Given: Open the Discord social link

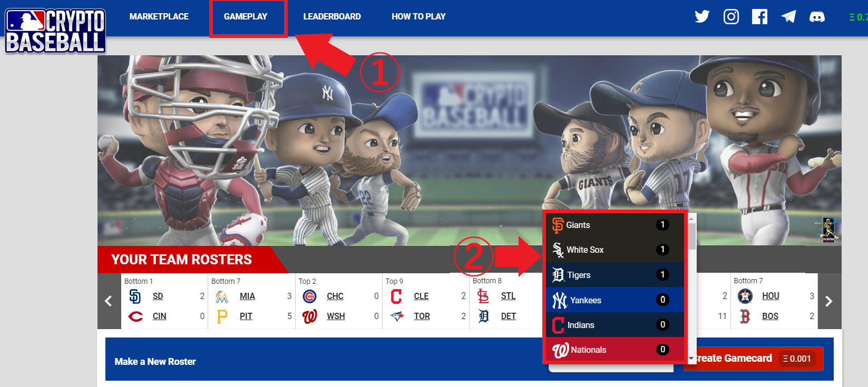Looking at the screenshot, I should (817, 17).
